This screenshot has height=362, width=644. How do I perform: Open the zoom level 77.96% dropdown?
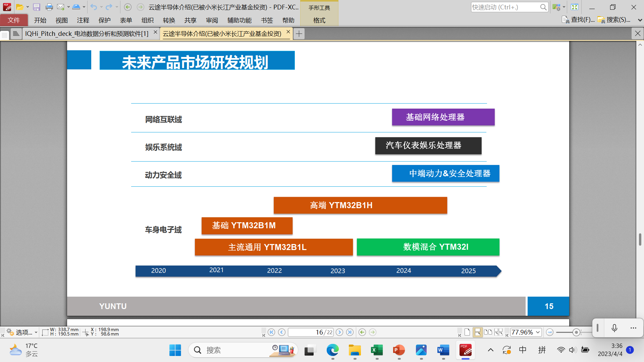click(538, 332)
